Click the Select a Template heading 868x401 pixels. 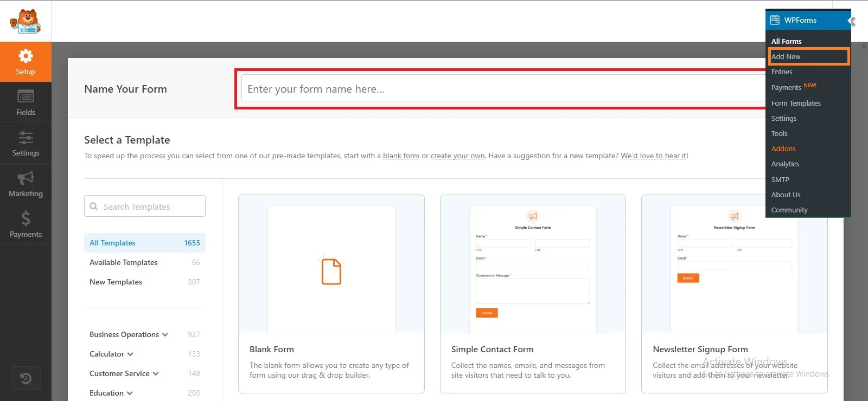pyautogui.click(x=127, y=140)
